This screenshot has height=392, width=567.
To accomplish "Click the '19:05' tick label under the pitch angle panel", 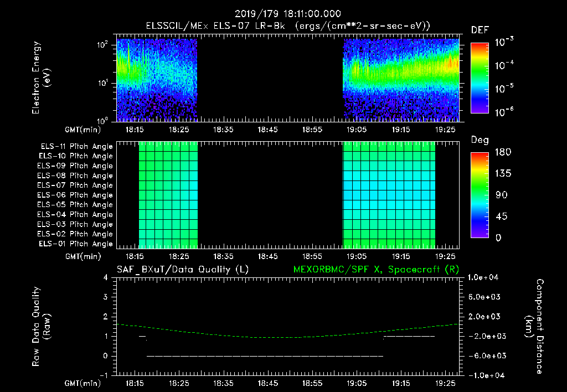I will tap(357, 256).
